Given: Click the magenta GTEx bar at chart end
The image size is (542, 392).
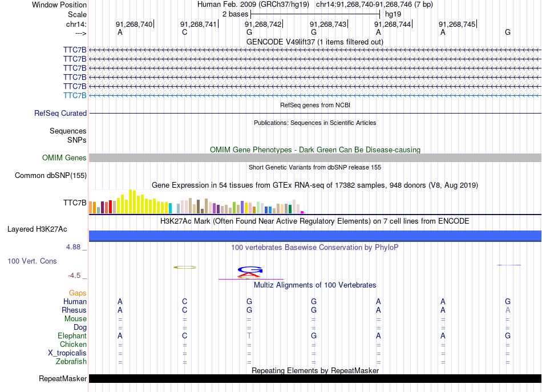Looking at the screenshot, I should click(x=302, y=212).
